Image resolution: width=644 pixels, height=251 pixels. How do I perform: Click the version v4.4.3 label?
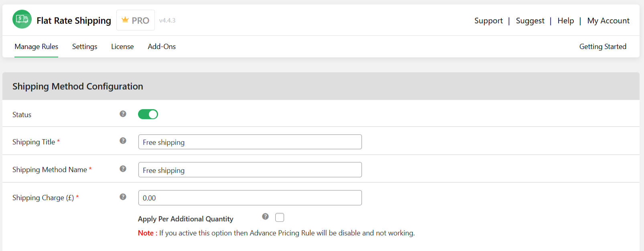tap(167, 20)
